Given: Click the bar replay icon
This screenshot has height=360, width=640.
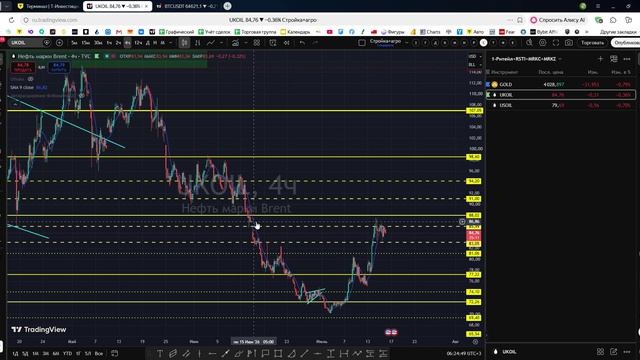Looking at the screenshot, I should (287, 43).
